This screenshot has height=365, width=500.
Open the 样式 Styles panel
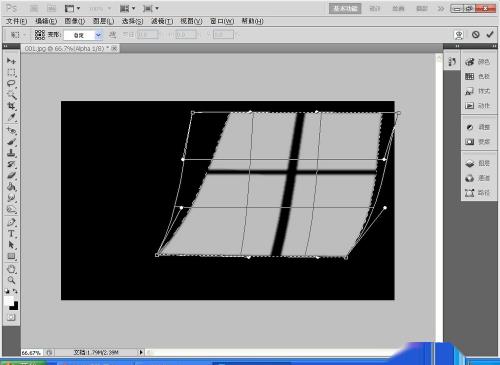[478, 91]
